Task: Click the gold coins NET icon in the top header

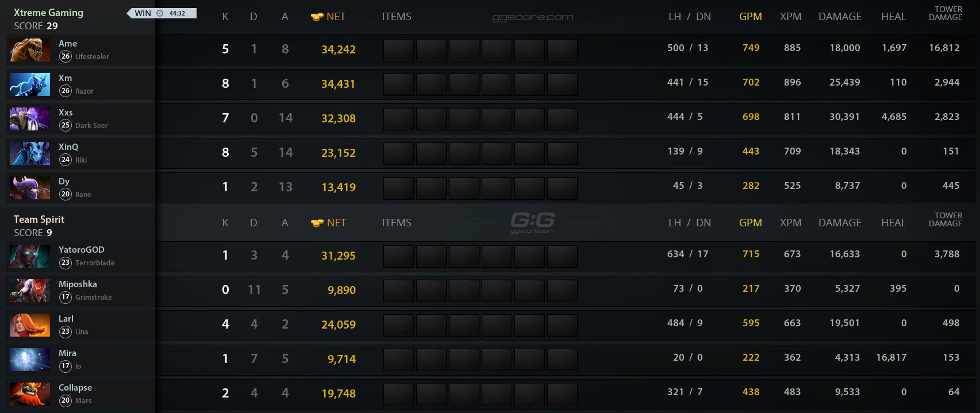Action: tap(317, 17)
